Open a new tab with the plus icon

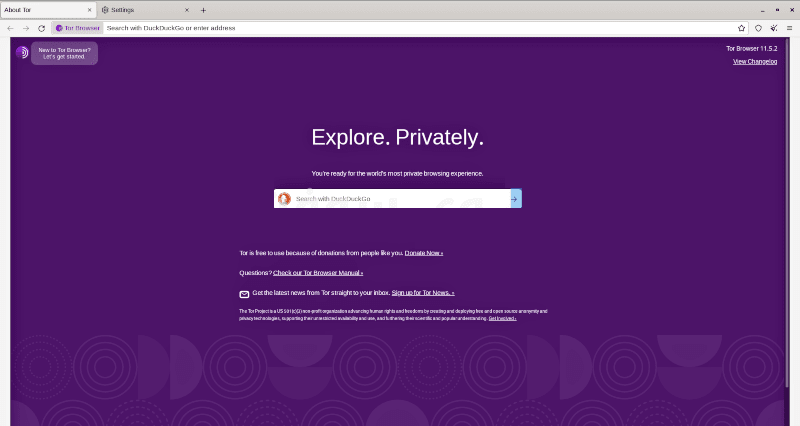tap(203, 10)
